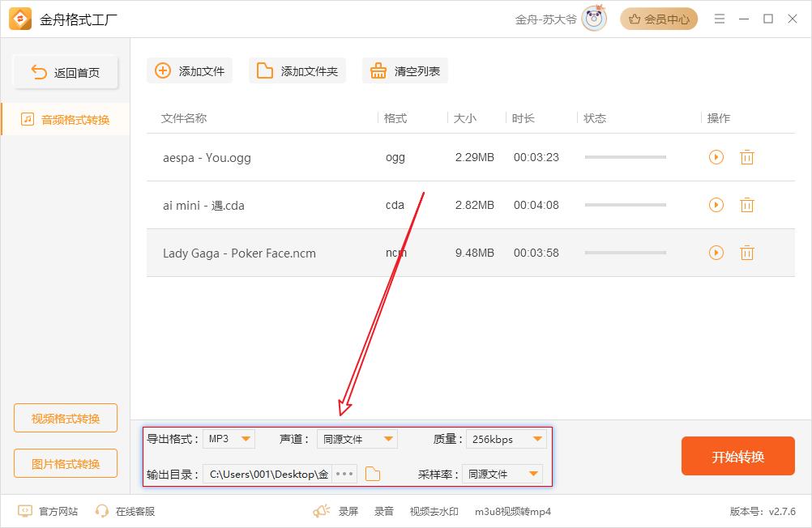Click the output directory path field

268,475
